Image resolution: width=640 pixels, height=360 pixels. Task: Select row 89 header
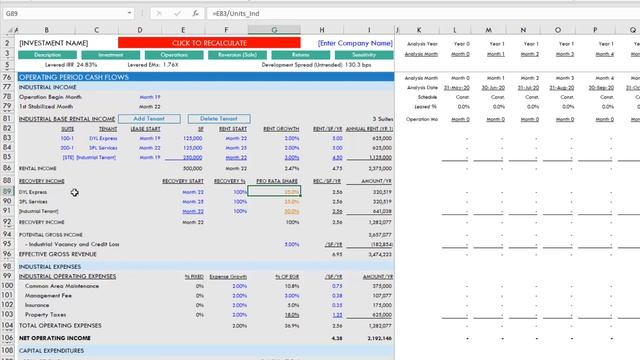coord(7,191)
